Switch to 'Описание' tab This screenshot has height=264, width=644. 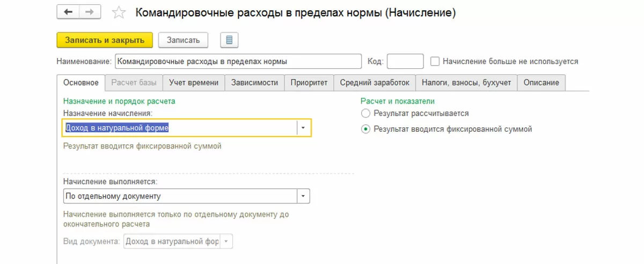(x=541, y=83)
